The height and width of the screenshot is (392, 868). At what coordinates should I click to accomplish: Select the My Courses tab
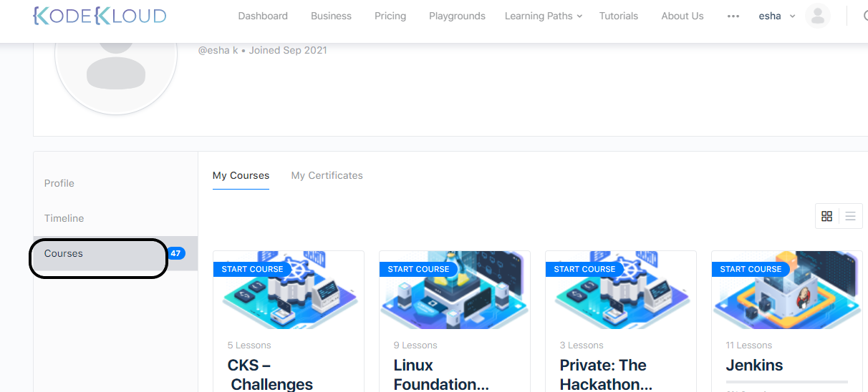(241, 175)
